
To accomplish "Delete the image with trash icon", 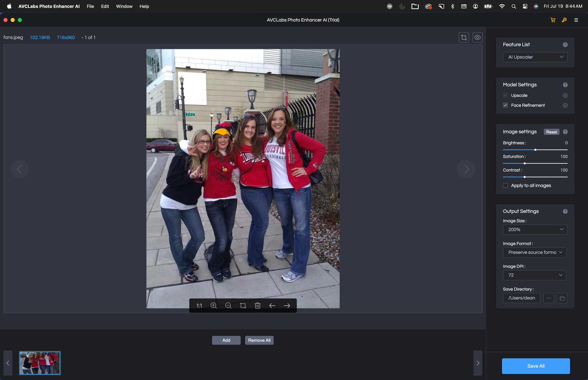I will (x=258, y=306).
